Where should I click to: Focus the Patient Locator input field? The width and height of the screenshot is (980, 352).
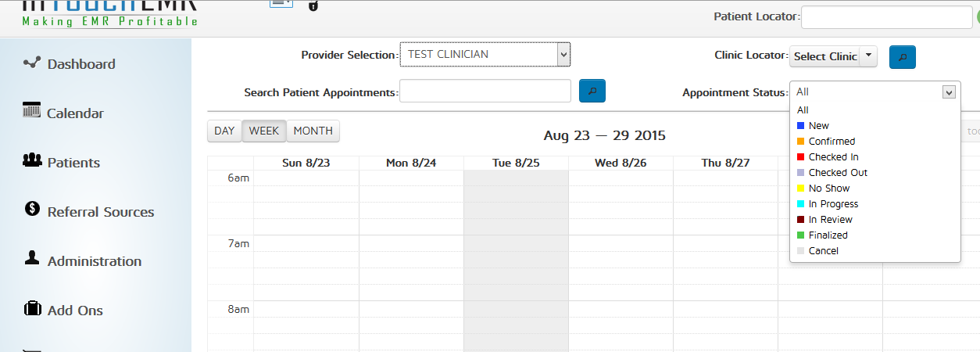click(x=885, y=17)
